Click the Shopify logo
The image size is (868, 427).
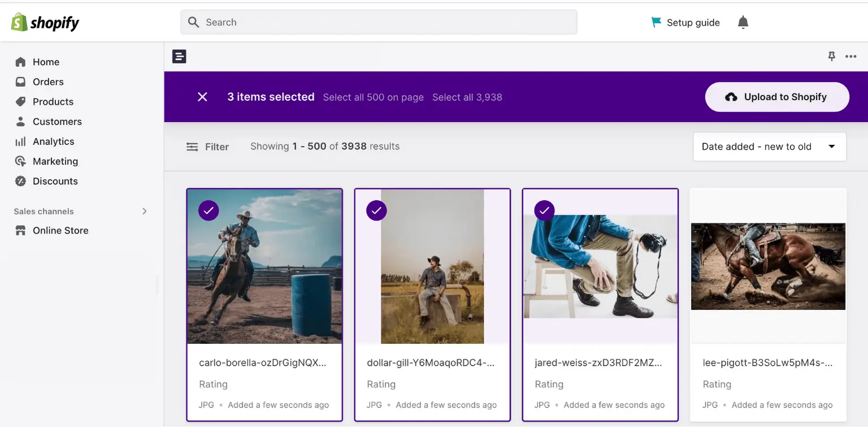[44, 22]
